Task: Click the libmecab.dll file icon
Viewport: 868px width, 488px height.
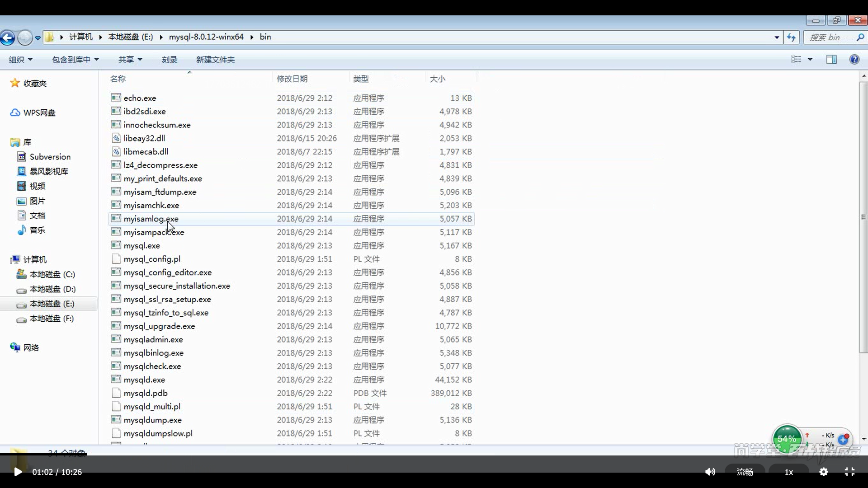Action: [x=116, y=151]
